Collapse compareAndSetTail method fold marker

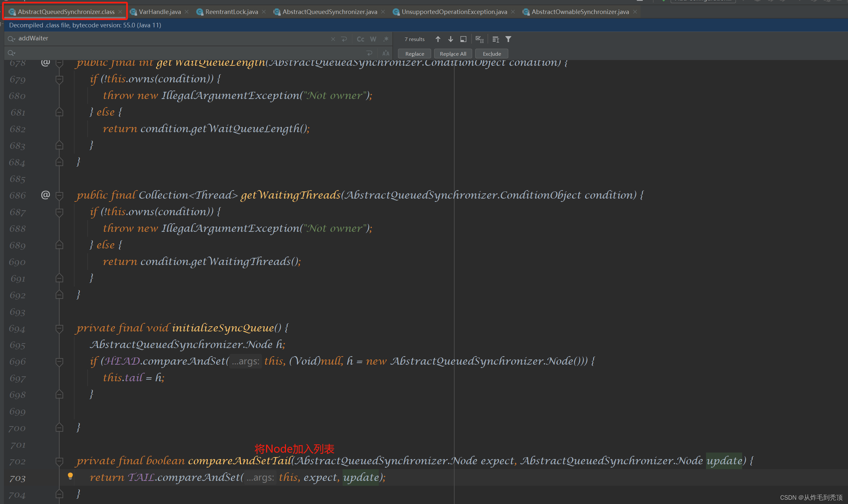(59, 461)
